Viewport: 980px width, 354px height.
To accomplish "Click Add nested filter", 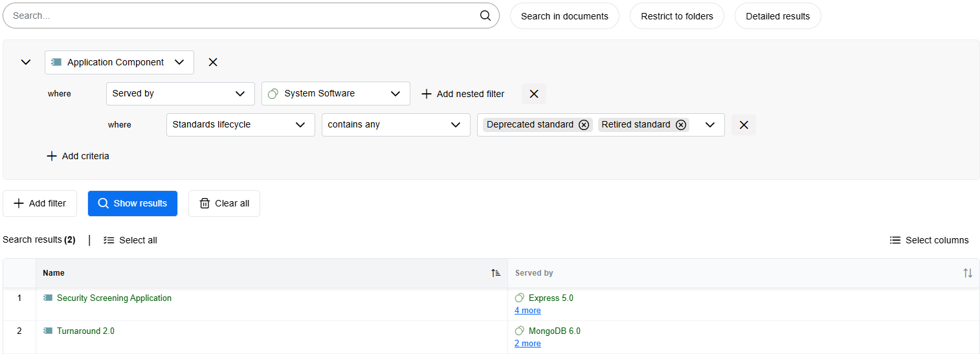I will click(463, 94).
